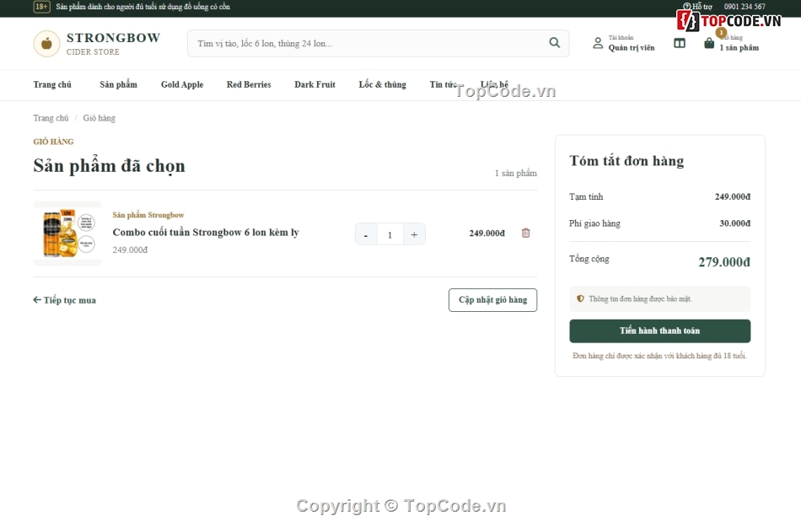
Task: Open the Tin tức menu item
Action: point(443,85)
